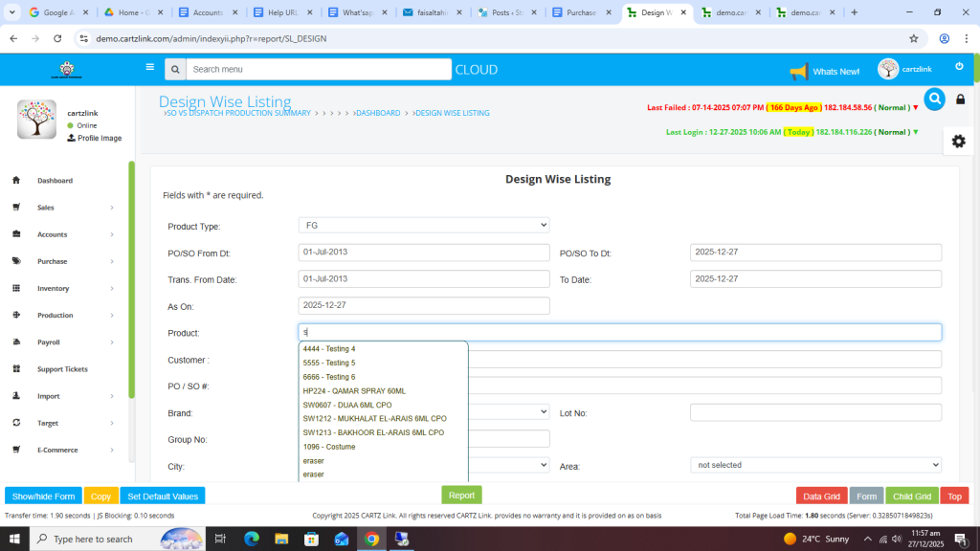Click the green Report button
The height and width of the screenshot is (551, 980).
point(461,496)
